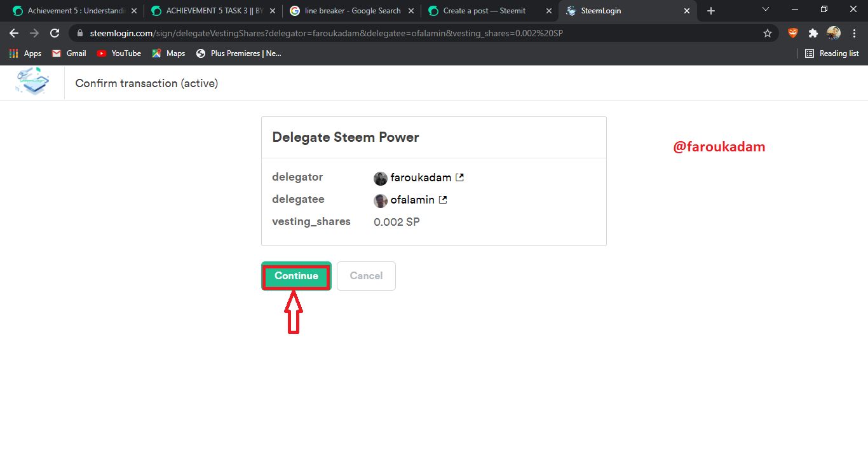Image resolution: width=868 pixels, height=463 pixels.
Task: Click the SteemLogin logo icon
Action: [x=32, y=83]
